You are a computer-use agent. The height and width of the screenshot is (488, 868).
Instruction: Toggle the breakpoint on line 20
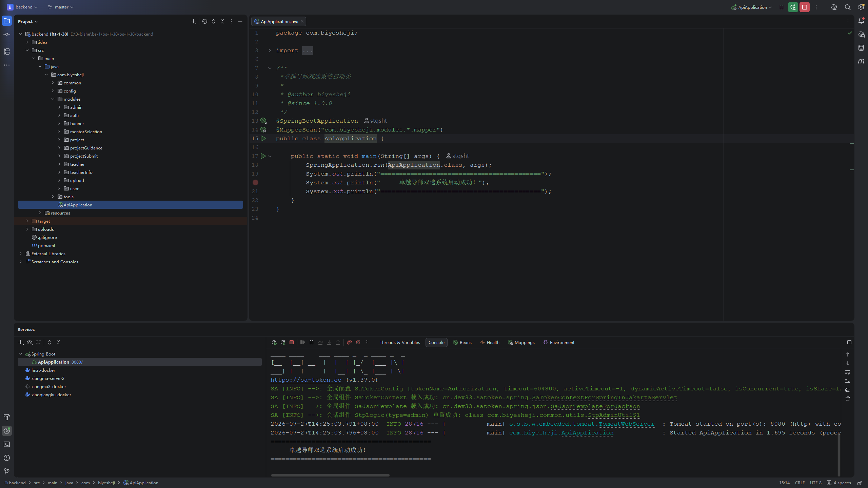(x=255, y=183)
